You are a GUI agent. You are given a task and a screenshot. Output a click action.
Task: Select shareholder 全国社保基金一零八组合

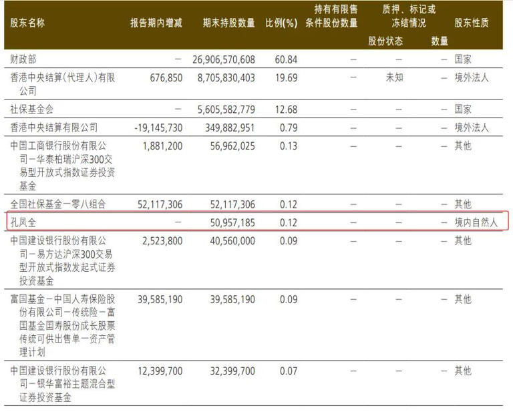[x=58, y=204]
